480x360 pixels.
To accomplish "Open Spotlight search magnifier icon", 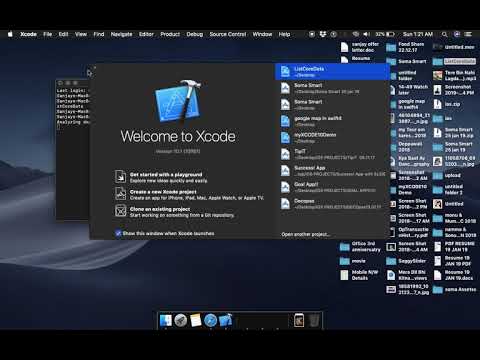I will [444, 34].
